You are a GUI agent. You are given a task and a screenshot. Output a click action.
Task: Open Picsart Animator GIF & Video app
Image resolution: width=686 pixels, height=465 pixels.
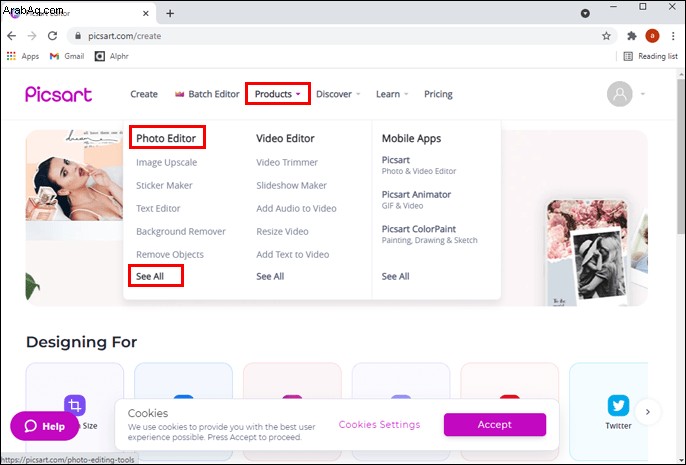tap(416, 199)
